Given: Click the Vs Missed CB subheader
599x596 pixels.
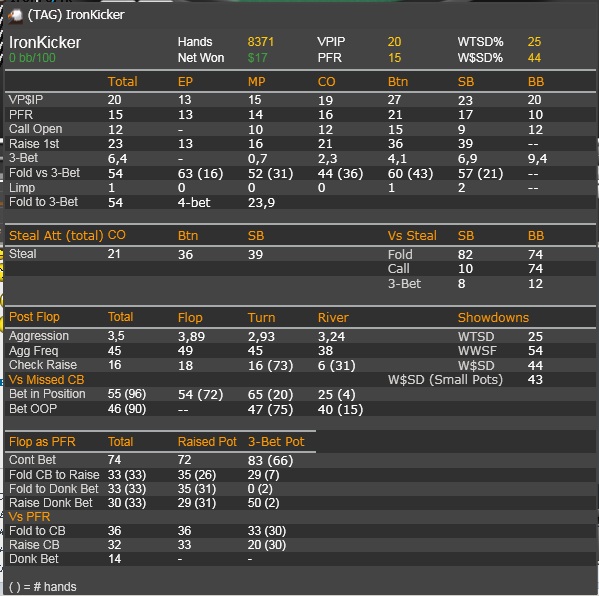Looking at the screenshot, I should point(47,380).
